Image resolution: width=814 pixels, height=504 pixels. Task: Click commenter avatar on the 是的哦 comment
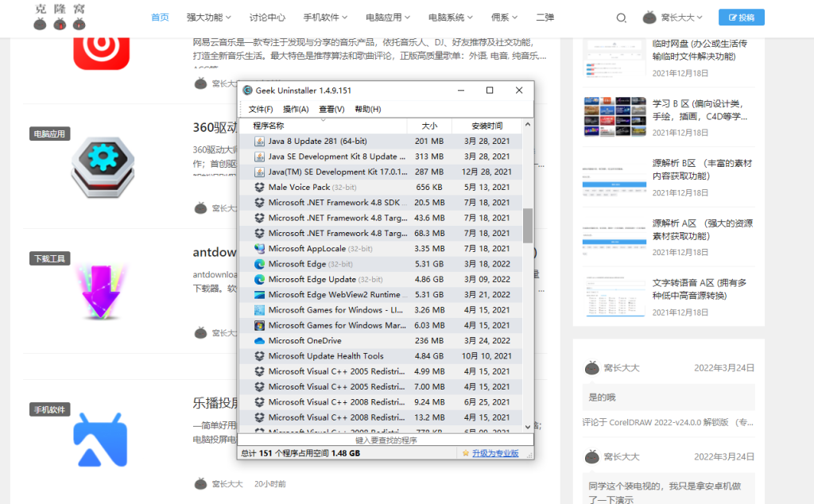pos(591,368)
